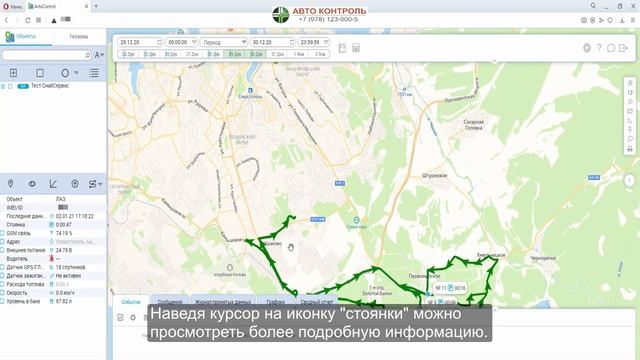
Task: Enable the Расхода топлива checkbox
Action: point(2,284)
